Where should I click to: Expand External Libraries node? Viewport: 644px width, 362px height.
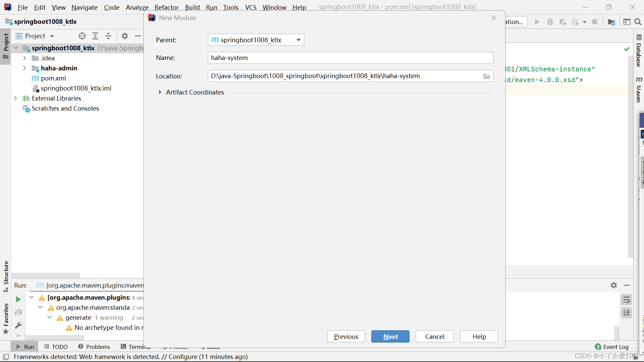16,98
